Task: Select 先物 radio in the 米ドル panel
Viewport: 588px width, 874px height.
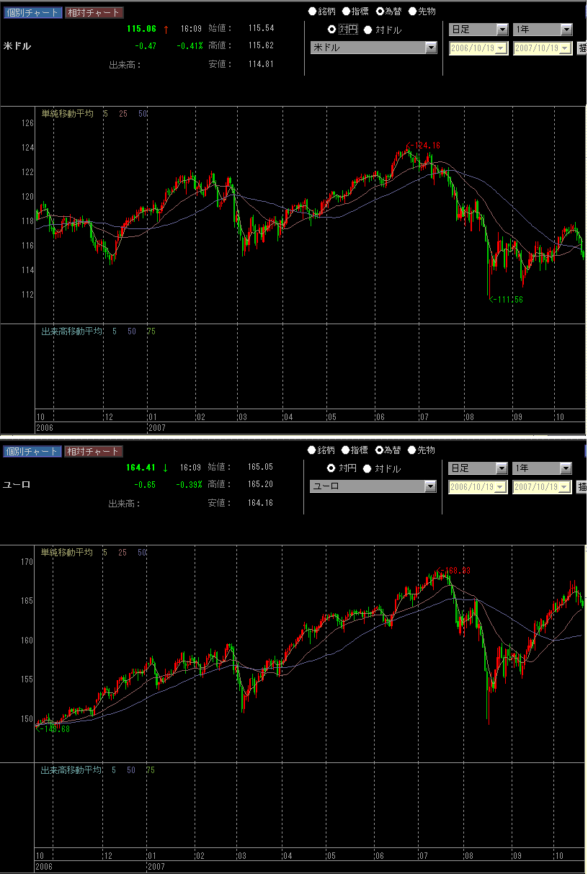Action: 412,12
